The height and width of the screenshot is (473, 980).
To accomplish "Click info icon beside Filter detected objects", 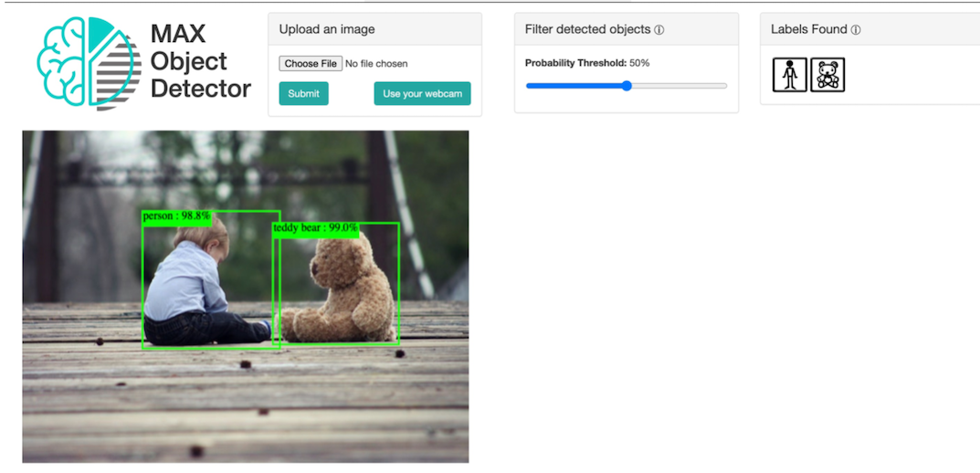I will tap(659, 30).
